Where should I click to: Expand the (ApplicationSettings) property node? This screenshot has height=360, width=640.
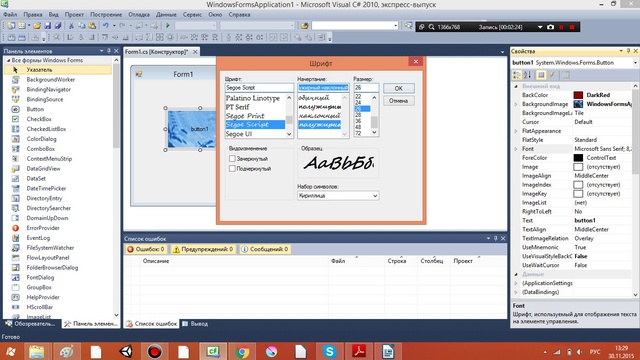pyautogui.click(x=516, y=283)
